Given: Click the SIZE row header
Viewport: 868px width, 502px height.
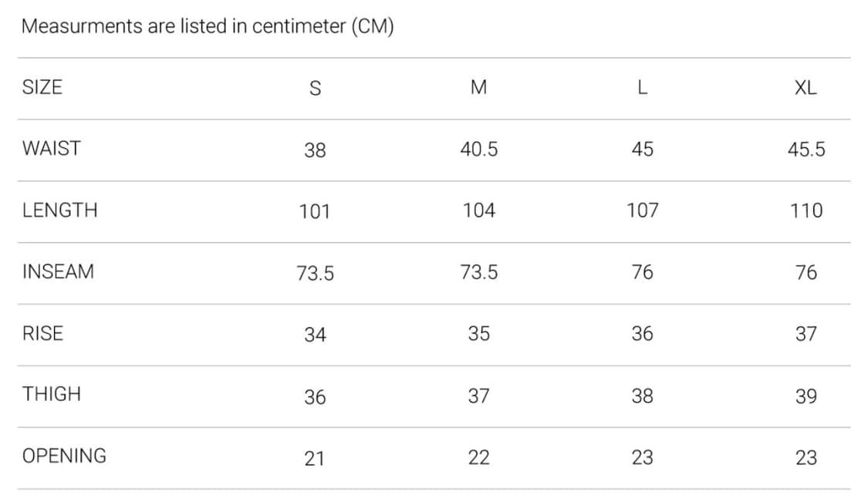Looking at the screenshot, I should pyautogui.click(x=42, y=87).
